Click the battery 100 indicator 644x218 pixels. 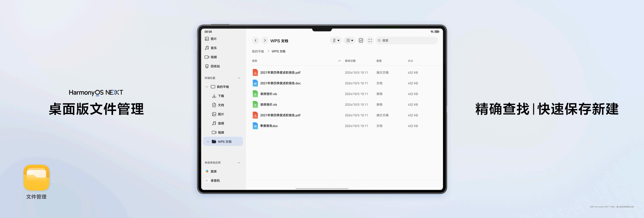(x=437, y=32)
